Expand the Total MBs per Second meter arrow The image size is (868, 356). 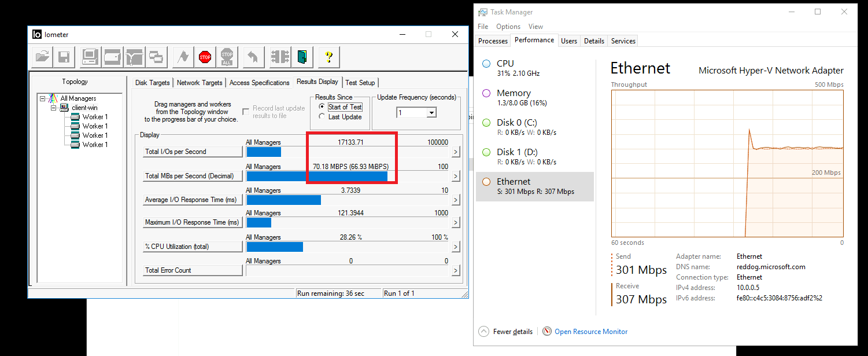pyautogui.click(x=456, y=176)
